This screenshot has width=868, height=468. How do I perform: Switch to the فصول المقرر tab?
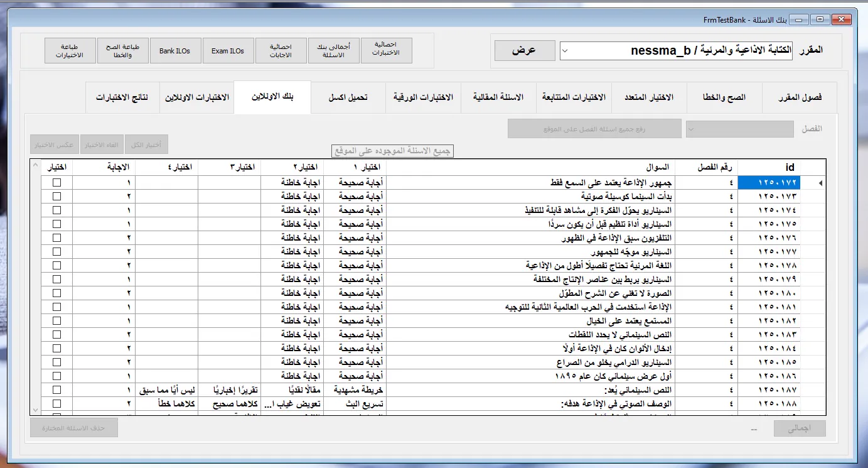click(x=800, y=97)
